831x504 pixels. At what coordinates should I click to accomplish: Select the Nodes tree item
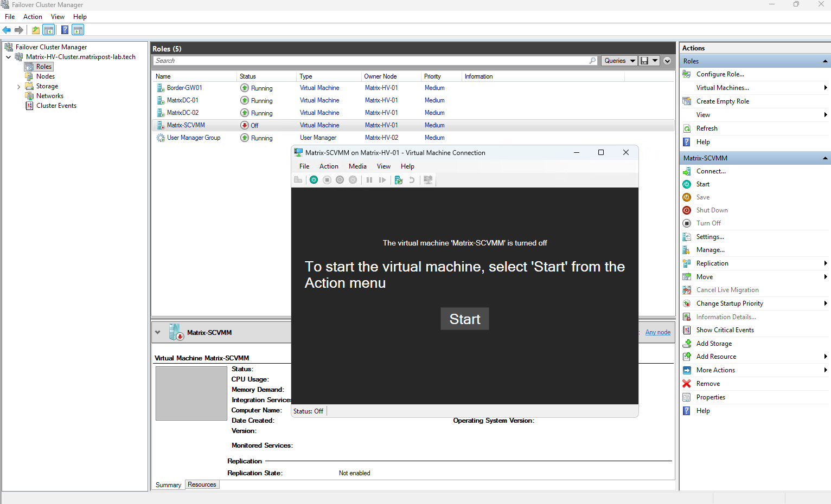(46, 76)
